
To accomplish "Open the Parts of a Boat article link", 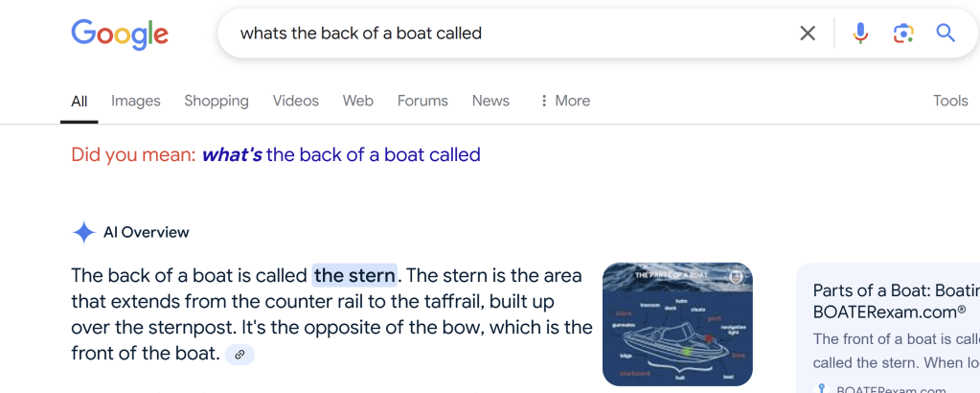I will coord(895,301).
